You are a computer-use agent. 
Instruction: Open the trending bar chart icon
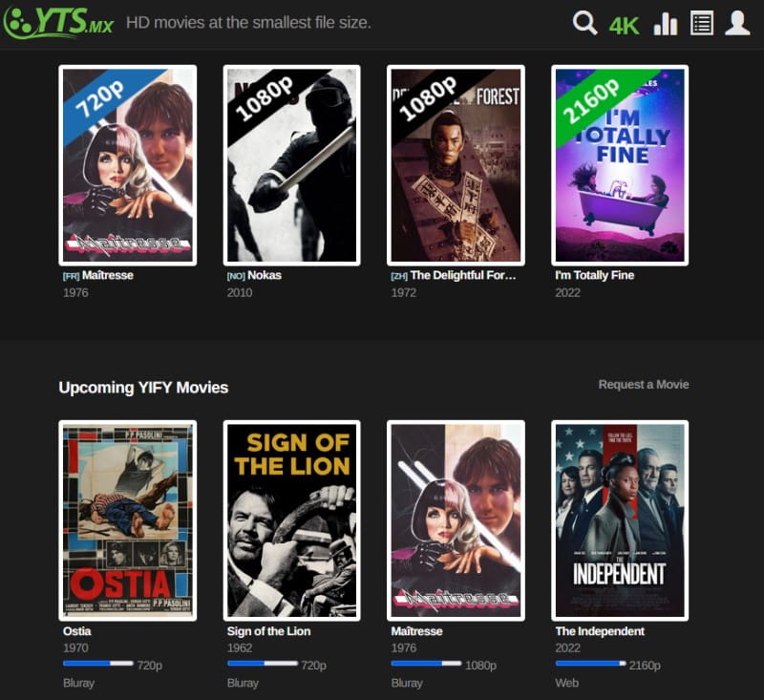coord(665,23)
